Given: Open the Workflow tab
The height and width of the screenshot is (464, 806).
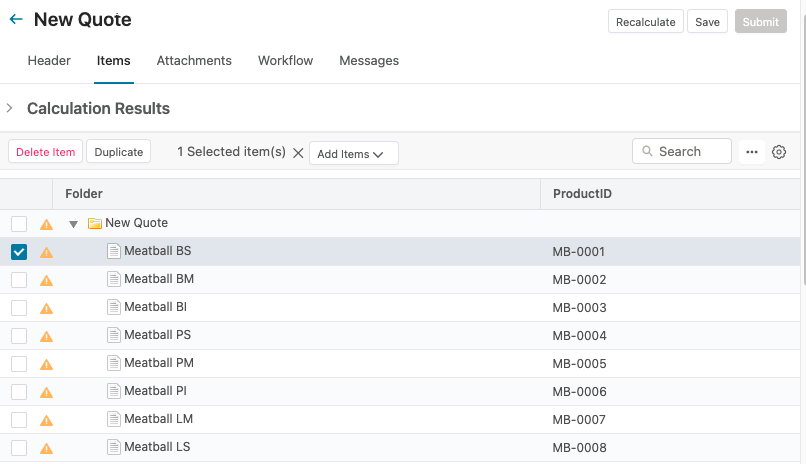Looking at the screenshot, I should click(x=285, y=61).
